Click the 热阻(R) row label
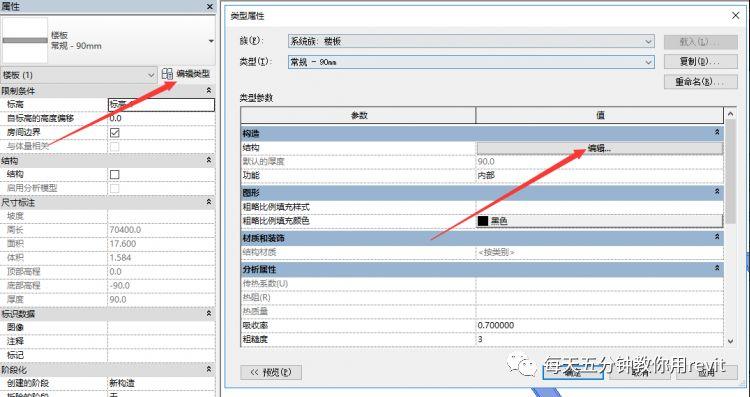The image size is (750, 397). (257, 298)
